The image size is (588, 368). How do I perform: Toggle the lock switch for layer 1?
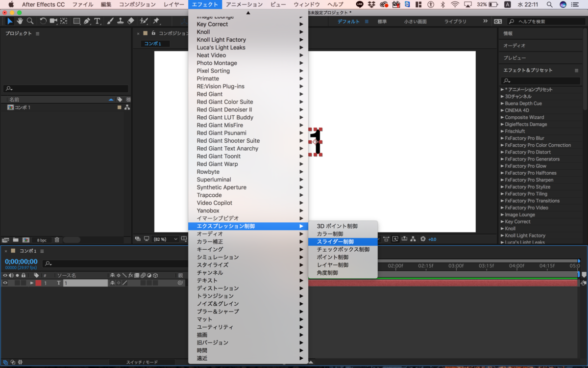click(23, 283)
